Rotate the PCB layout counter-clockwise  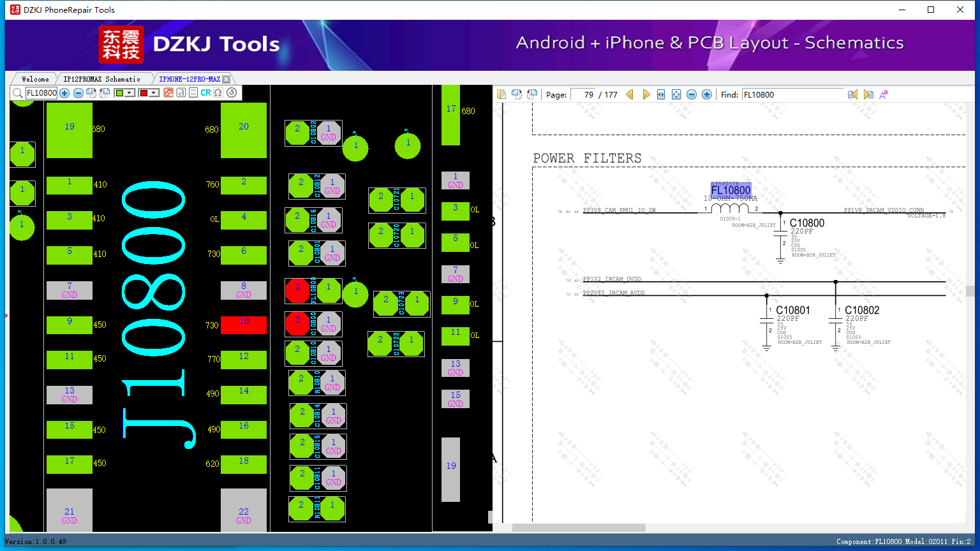(105, 93)
